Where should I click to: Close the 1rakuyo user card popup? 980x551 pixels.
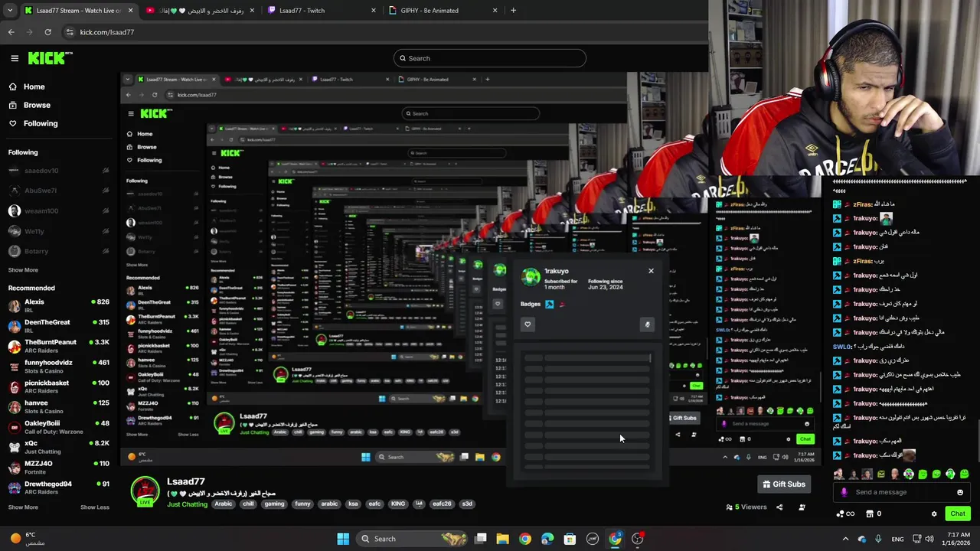coord(651,271)
